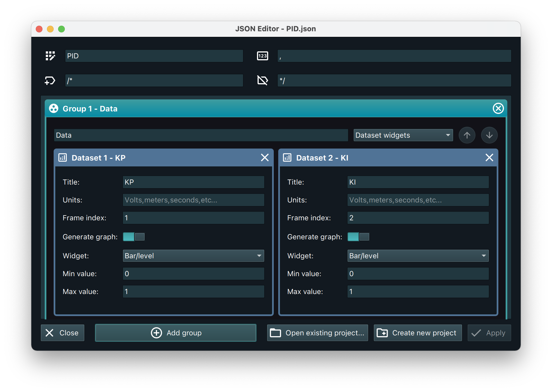Image resolution: width=552 pixels, height=392 pixels.
Task: Click the Max value field of dataset KP
Action: tap(193, 291)
